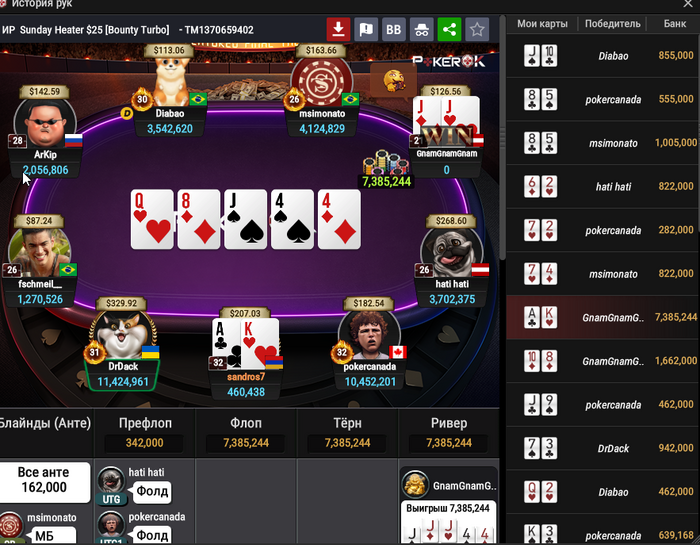Click DrDack's cat avatar

123,335
